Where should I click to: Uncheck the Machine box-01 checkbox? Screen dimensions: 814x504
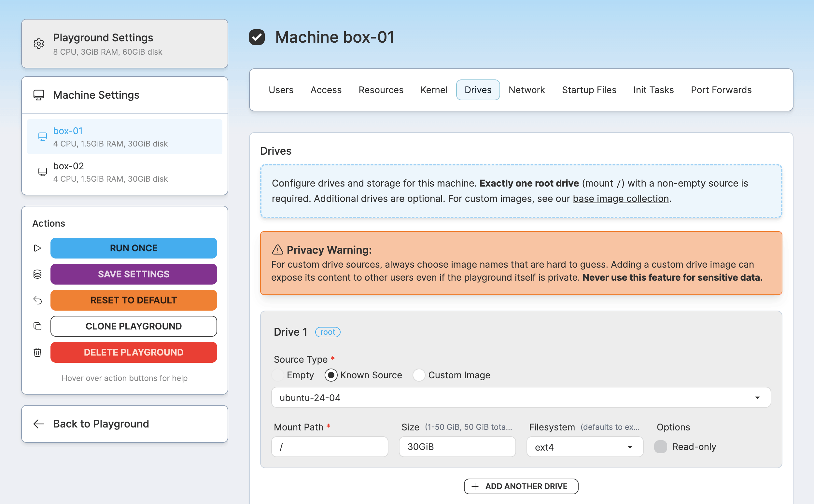(257, 37)
